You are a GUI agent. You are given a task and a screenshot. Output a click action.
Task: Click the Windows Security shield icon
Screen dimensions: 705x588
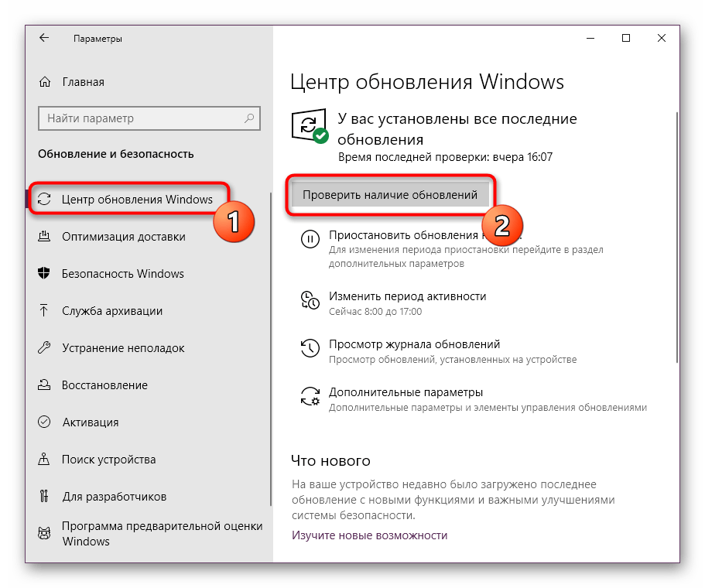[x=45, y=274]
